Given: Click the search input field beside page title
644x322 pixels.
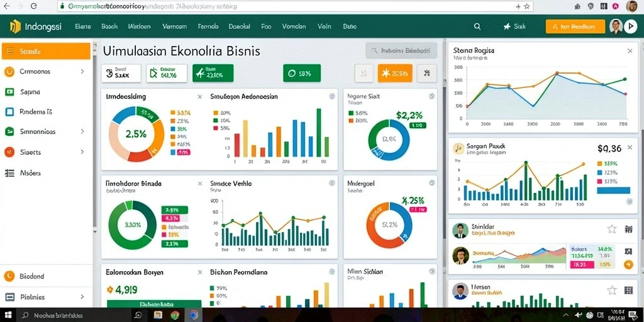Looking at the screenshot, I should 401,51.
